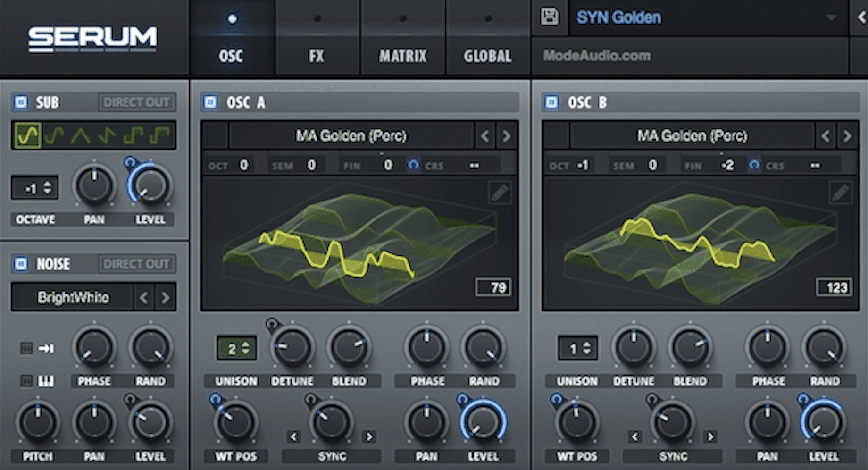Click the NOISE PITCH knob
The height and width of the screenshot is (470, 868).
(x=38, y=422)
